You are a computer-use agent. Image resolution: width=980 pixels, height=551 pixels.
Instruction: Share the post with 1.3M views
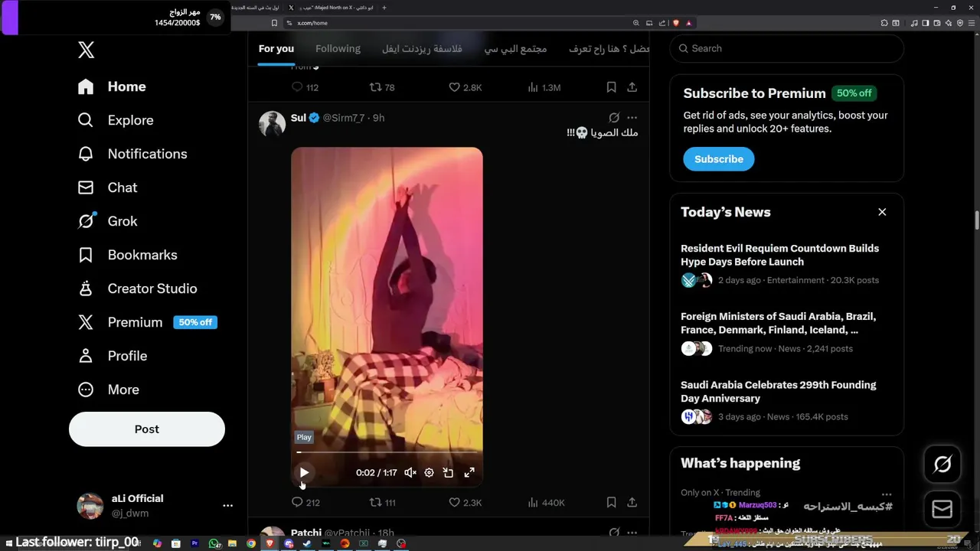tap(632, 87)
